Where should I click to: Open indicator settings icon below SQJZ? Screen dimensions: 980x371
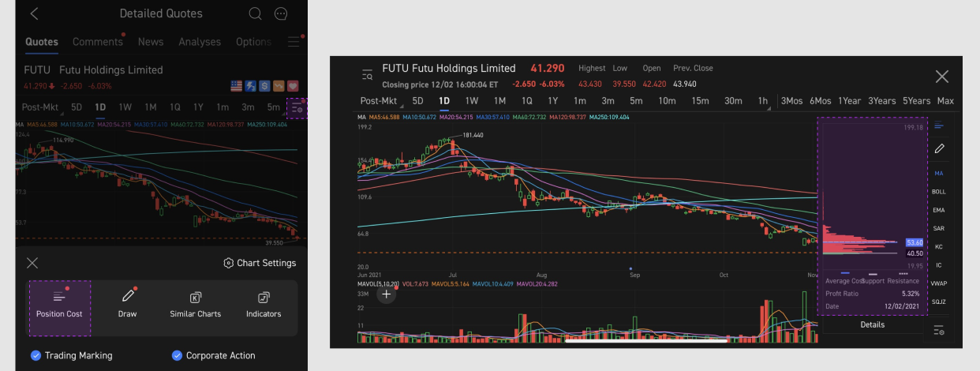point(939,330)
